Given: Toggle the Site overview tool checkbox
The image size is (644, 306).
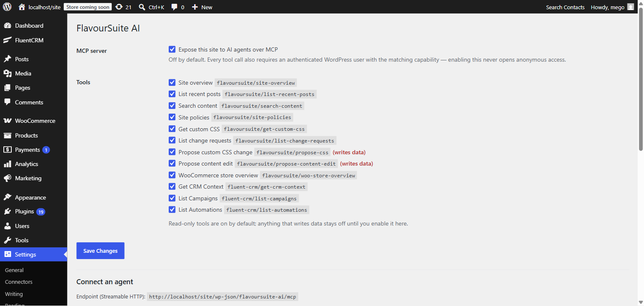Looking at the screenshot, I should coord(172,83).
